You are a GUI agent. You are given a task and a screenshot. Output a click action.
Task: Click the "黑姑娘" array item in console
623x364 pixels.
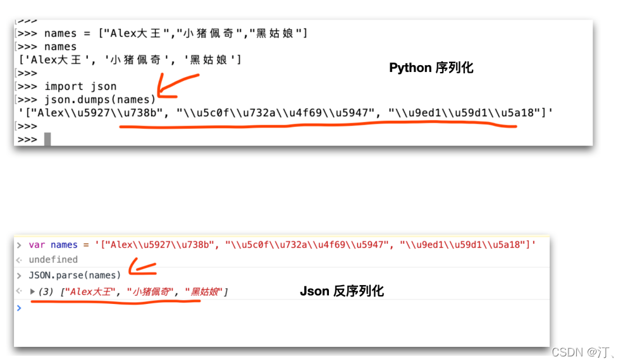pyautogui.click(x=204, y=292)
